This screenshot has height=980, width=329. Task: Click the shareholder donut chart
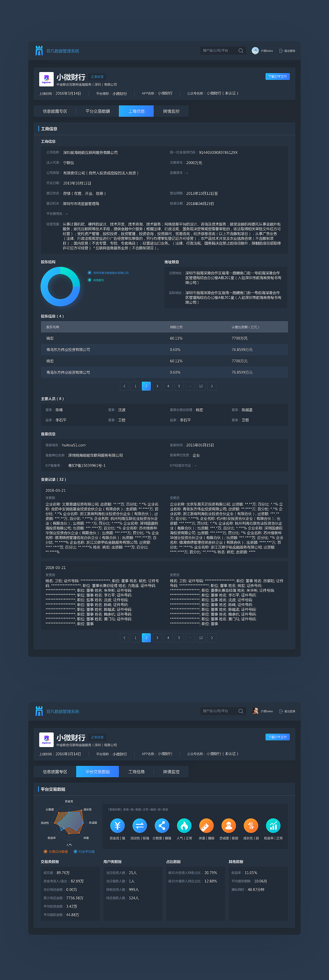pyautogui.click(x=60, y=286)
